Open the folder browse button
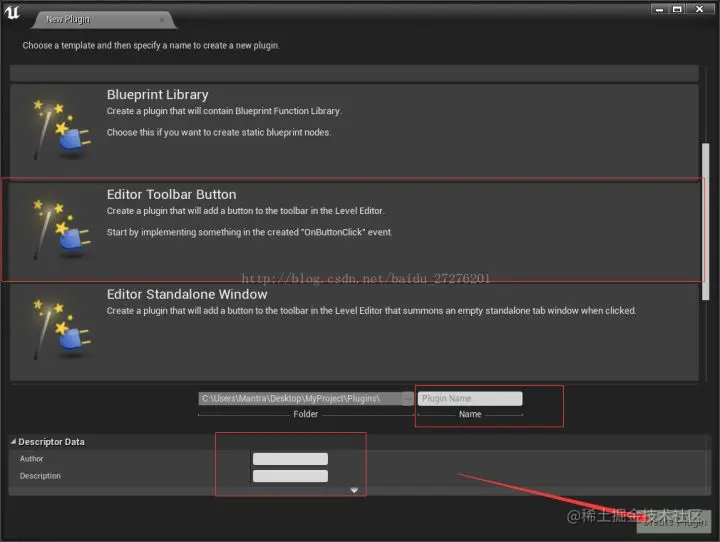 [x=408, y=398]
